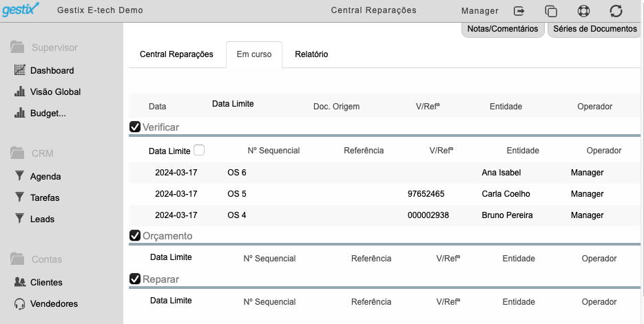Click reference 000002938
The image size is (644, 324).
pos(428,215)
